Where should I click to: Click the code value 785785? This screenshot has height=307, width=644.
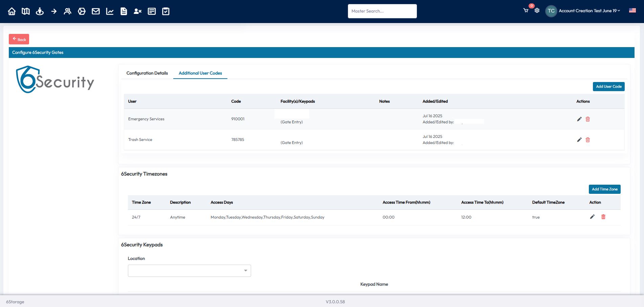[x=238, y=140]
